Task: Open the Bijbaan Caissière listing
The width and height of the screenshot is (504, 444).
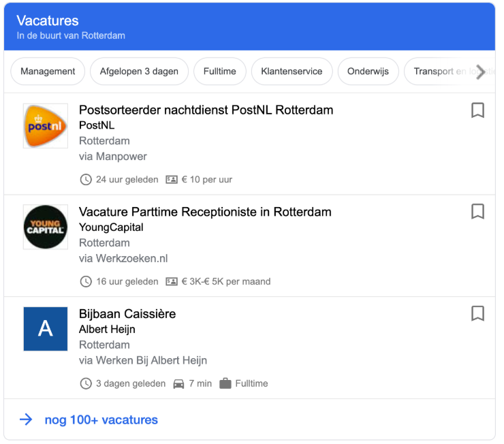Action: click(127, 314)
